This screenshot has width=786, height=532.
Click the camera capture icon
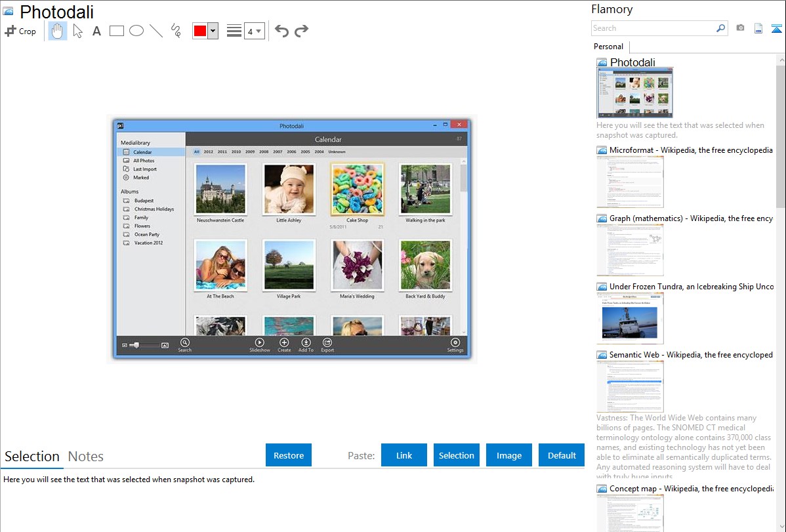click(740, 28)
